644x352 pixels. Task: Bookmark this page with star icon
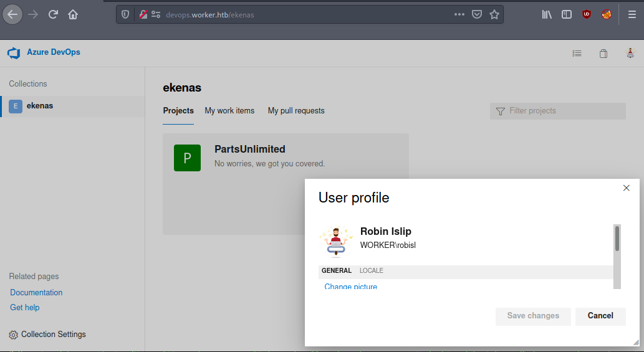pos(494,15)
